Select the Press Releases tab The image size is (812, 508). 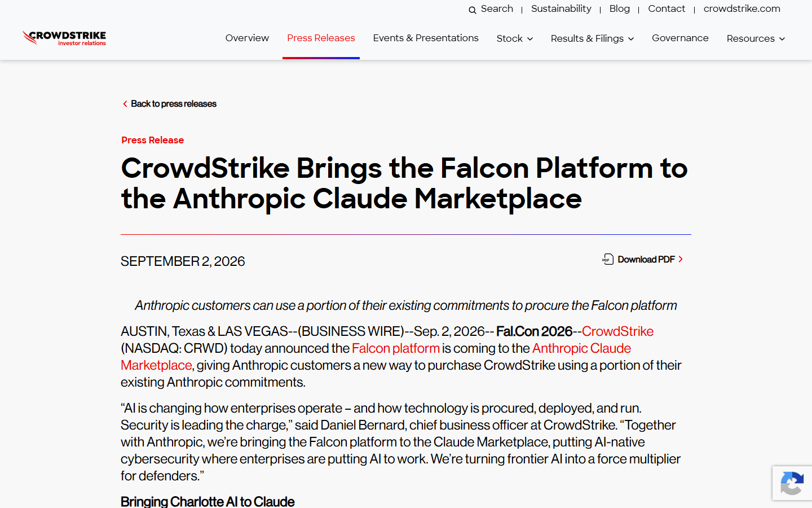click(321, 38)
